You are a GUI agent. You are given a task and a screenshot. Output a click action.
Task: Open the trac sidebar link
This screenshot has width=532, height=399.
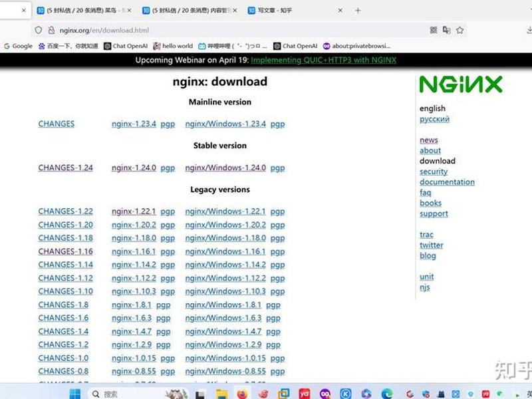[x=426, y=235]
